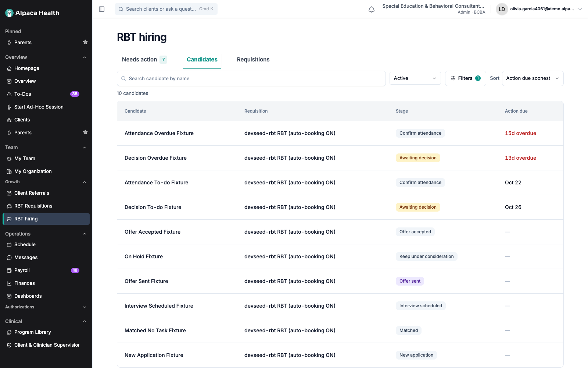This screenshot has height=368, width=588.
Task: Click the My Organization building icon
Action: 9,171
